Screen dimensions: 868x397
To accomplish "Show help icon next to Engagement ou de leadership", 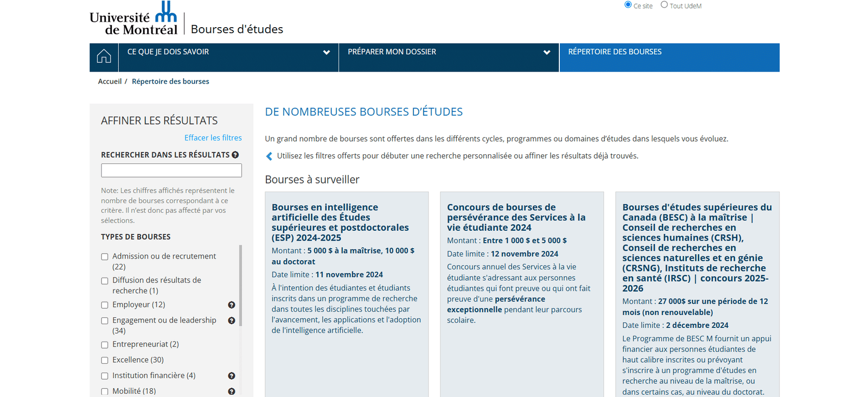I will [232, 321].
